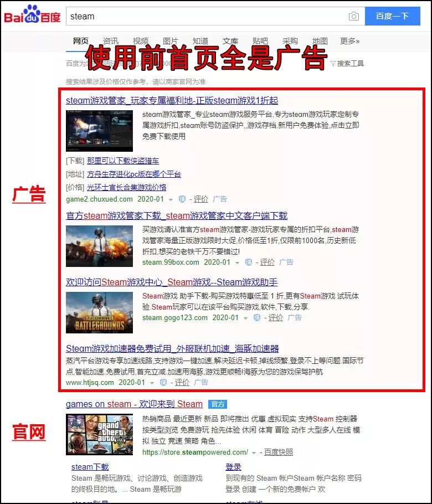The width and height of the screenshot is (432, 504).
Task: Click www.htjsq.com green URL text
Action: pos(90,383)
